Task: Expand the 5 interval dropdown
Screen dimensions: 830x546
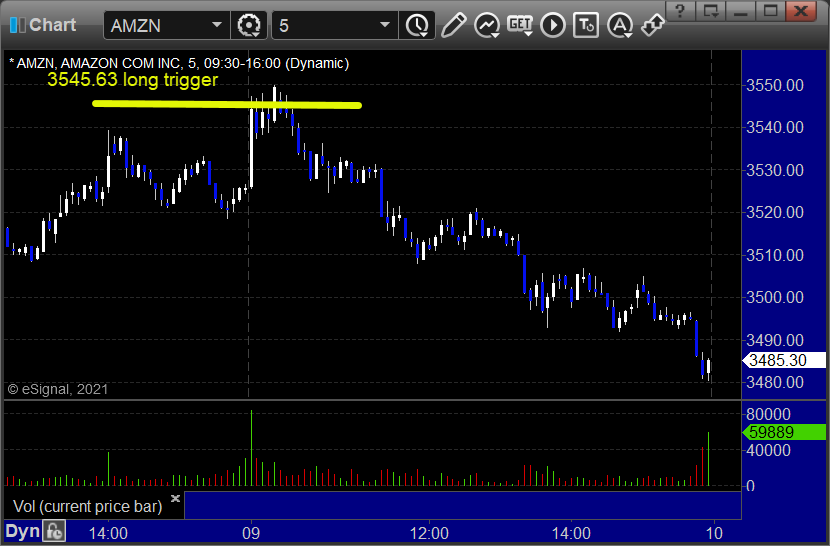Action: point(385,25)
